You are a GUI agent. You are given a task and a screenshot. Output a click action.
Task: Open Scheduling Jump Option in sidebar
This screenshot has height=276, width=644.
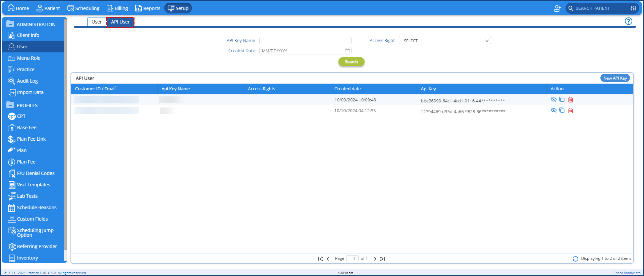pyautogui.click(x=33, y=232)
